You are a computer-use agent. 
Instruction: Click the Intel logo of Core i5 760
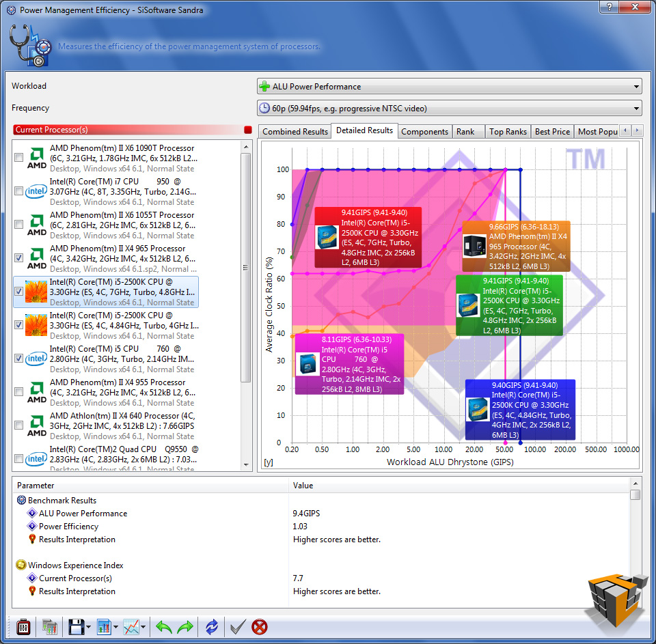(x=36, y=359)
